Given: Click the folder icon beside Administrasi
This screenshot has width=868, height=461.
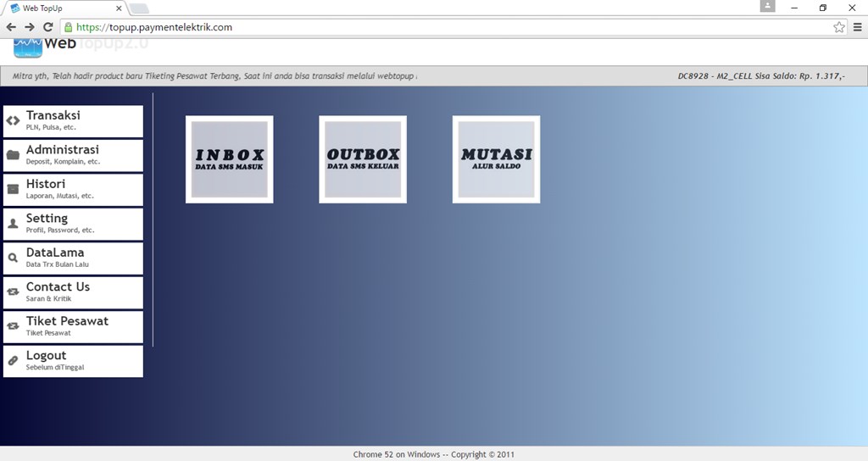Looking at the screenshot, I should point(13,155).
